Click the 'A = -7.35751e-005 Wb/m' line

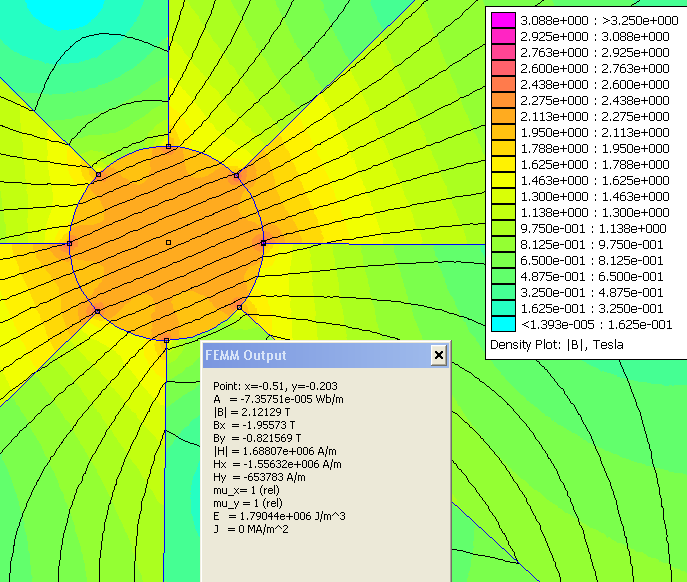tap(278, 399)
